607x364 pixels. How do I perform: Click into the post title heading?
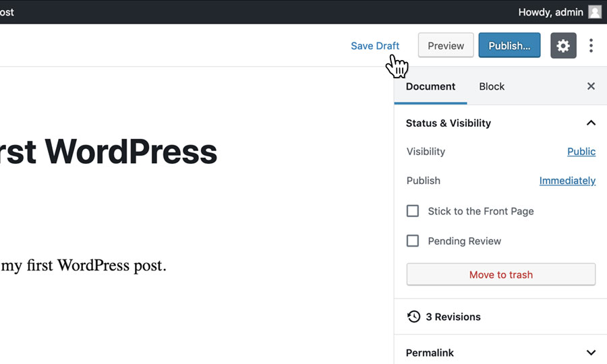click(109, 152)
